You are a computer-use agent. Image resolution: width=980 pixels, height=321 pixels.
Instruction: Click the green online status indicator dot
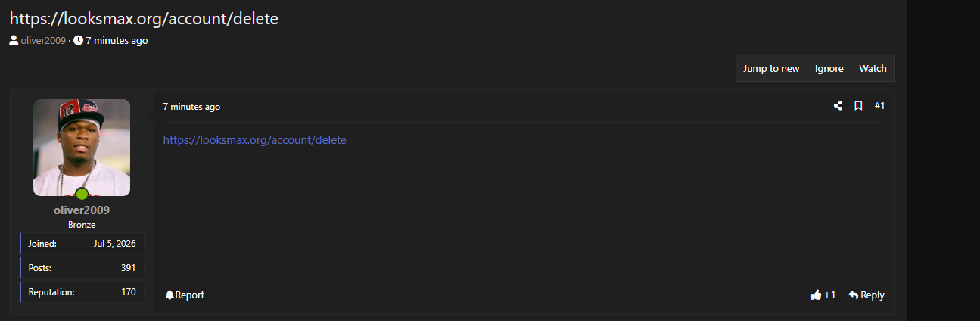pos(82,194)
